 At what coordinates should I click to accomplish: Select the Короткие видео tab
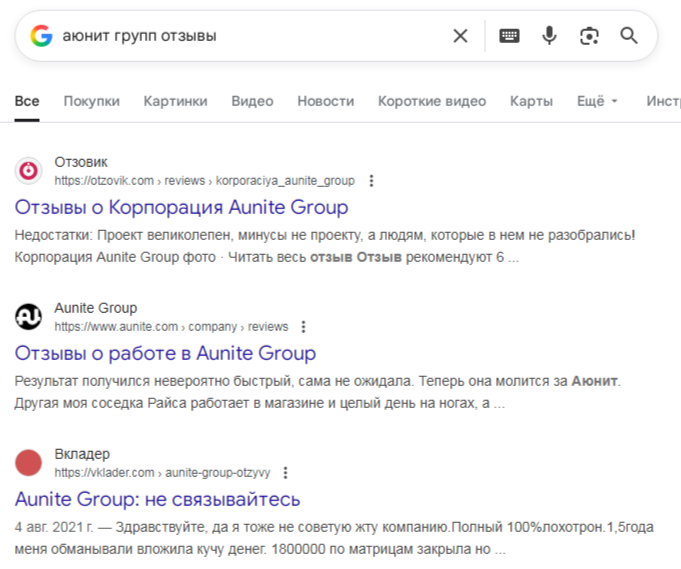pyautogui.click(x=431, y=101)
